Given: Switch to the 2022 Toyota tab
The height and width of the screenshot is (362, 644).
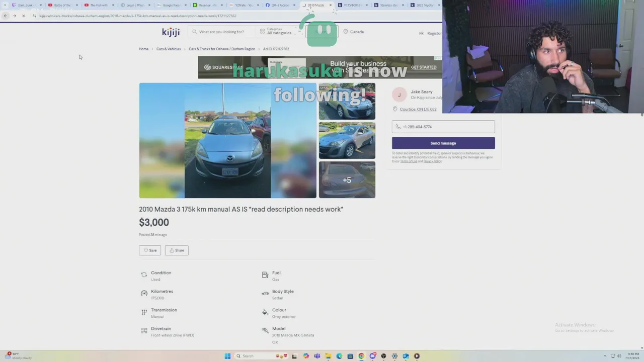Looking at the screenshot, I should (425, 5).
